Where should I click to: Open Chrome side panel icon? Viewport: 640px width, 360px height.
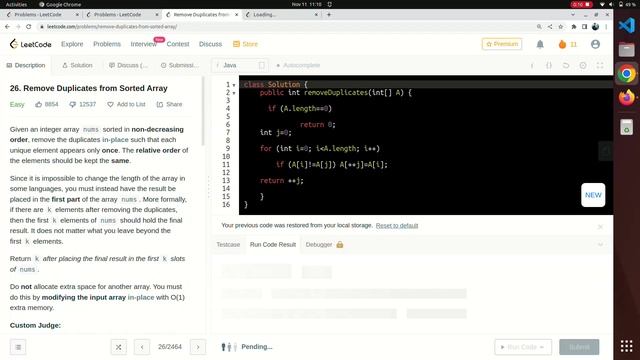[584, 27]
